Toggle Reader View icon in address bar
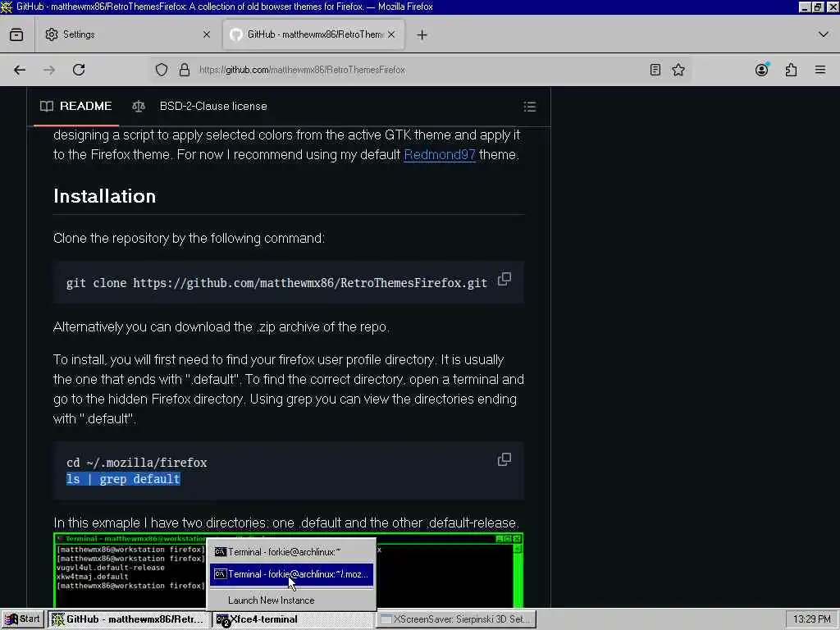This screenshot has width=840, height=630. click(x=655, y=70)
